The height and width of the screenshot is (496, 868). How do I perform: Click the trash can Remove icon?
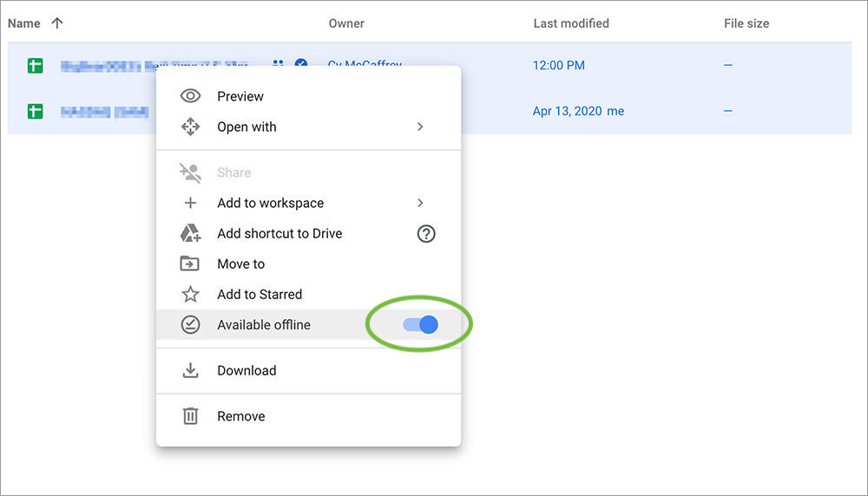point(190,416)
